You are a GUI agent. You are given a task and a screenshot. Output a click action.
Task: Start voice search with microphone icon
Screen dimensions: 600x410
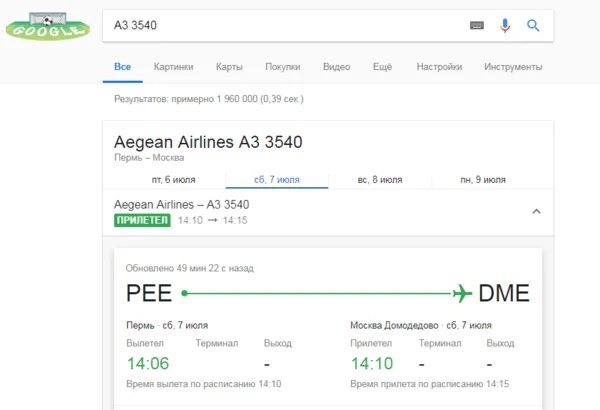click(505, 25)
